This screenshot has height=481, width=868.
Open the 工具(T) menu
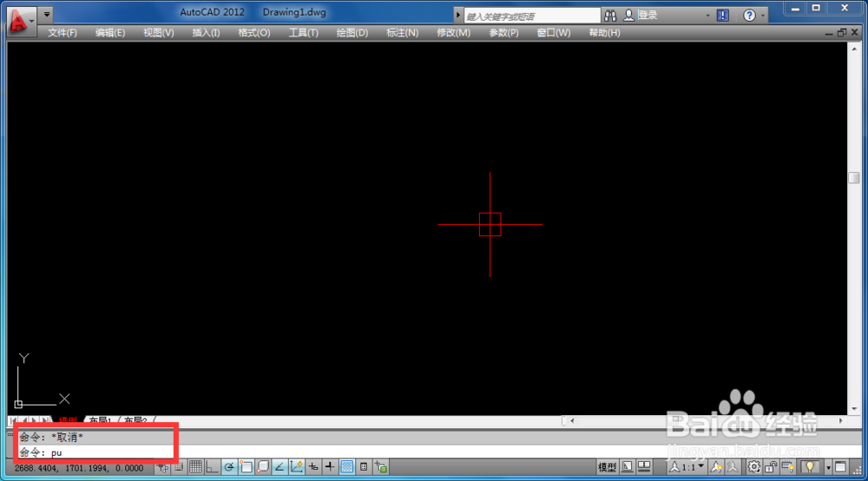303,33
